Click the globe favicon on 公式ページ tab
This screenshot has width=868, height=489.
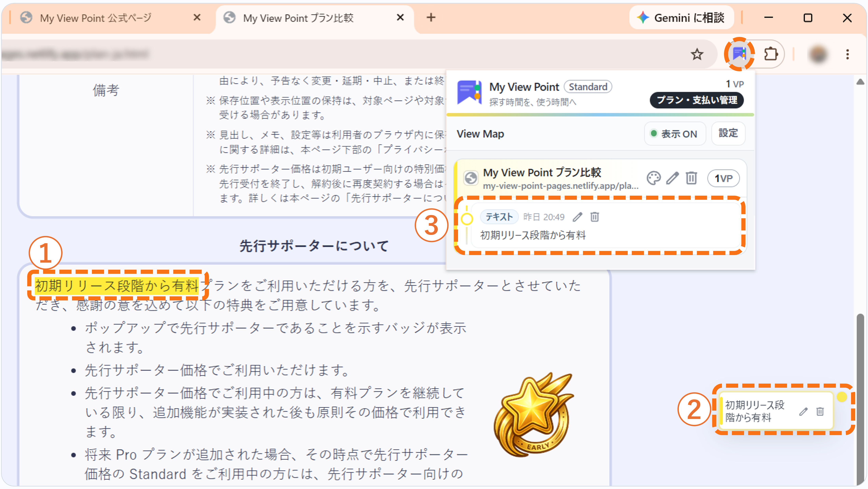coord(26,18)
